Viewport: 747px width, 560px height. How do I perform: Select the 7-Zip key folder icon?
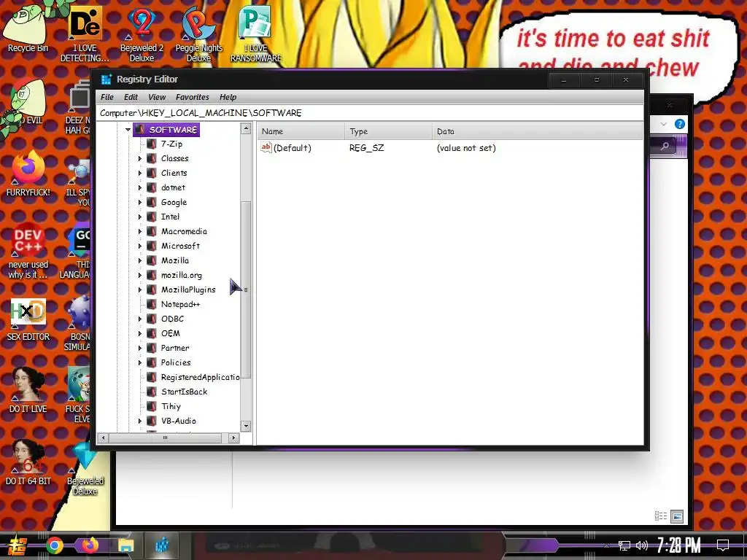[x=152, y=144]
